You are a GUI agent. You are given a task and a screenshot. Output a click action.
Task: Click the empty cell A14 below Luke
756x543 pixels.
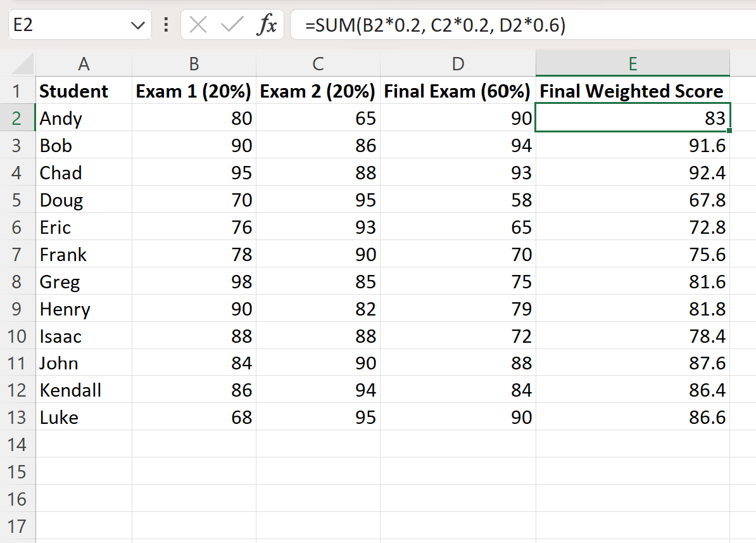click(x=84, y=444)
